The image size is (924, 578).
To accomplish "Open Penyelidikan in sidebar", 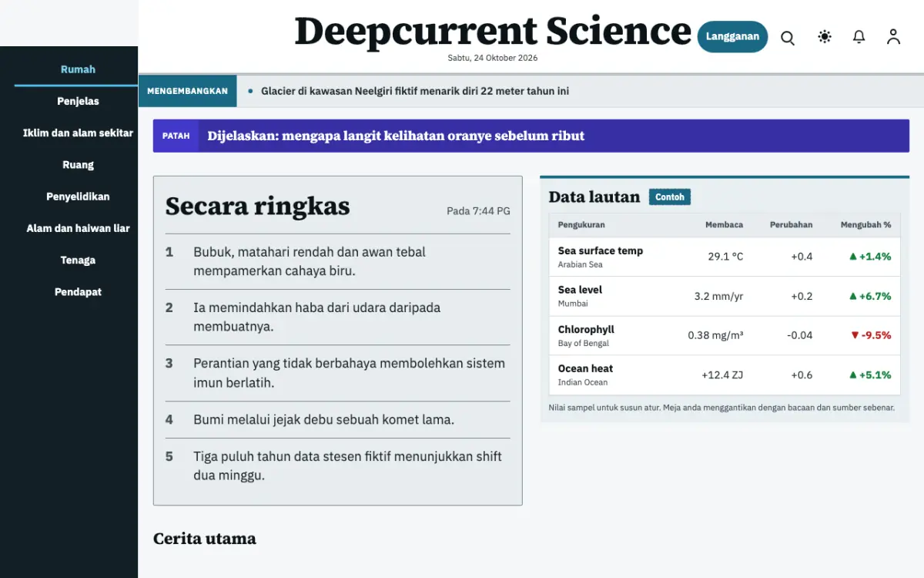I will pyautogui.click(x=78, y=197).
